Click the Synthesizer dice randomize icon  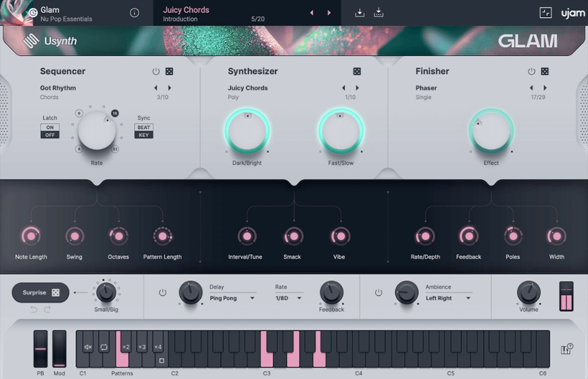[x=357, y=71]
